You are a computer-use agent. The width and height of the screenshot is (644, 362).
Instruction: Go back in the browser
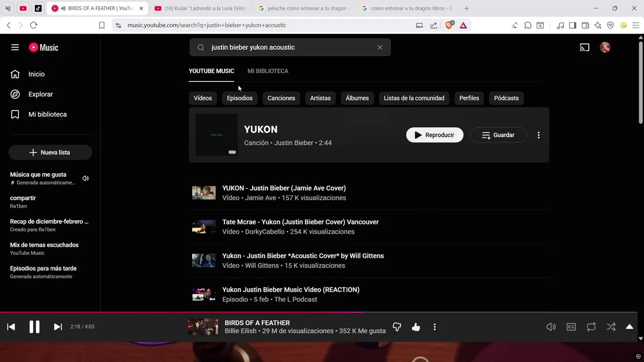click(9, 25)
